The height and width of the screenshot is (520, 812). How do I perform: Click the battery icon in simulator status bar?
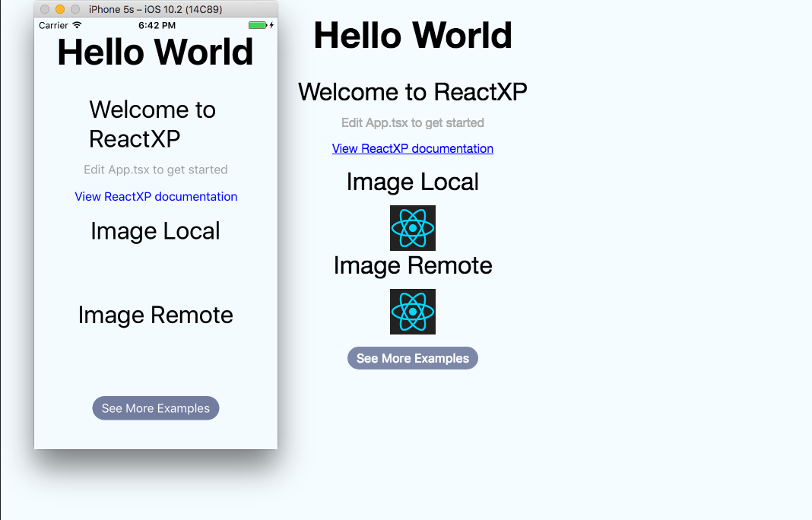[258, 25]
